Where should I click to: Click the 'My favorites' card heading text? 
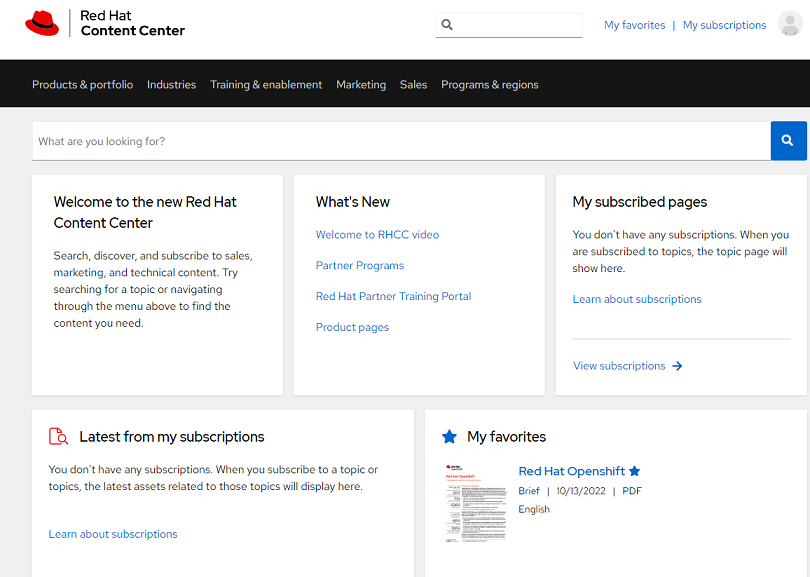[x=507, y=437]
